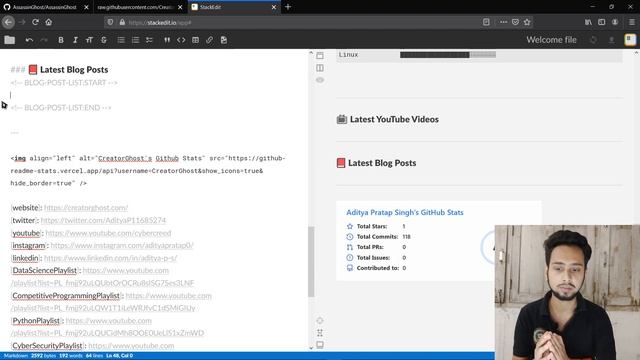Click the Welcome file document title
The width and height of the screenshot is (640, 360).
click(x=551, y=40)
